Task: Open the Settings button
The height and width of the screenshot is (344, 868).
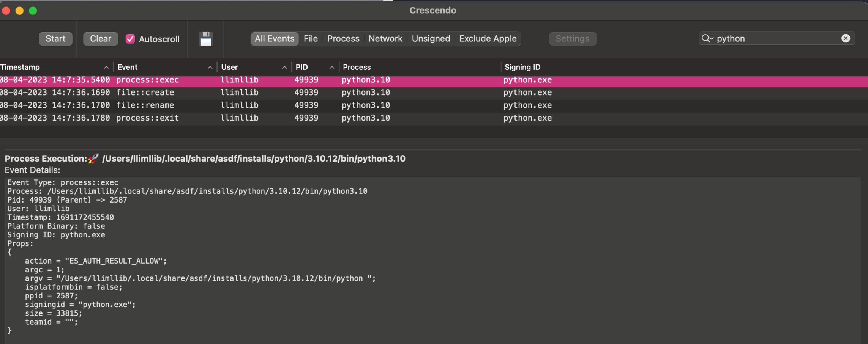Action: point(572,39)
